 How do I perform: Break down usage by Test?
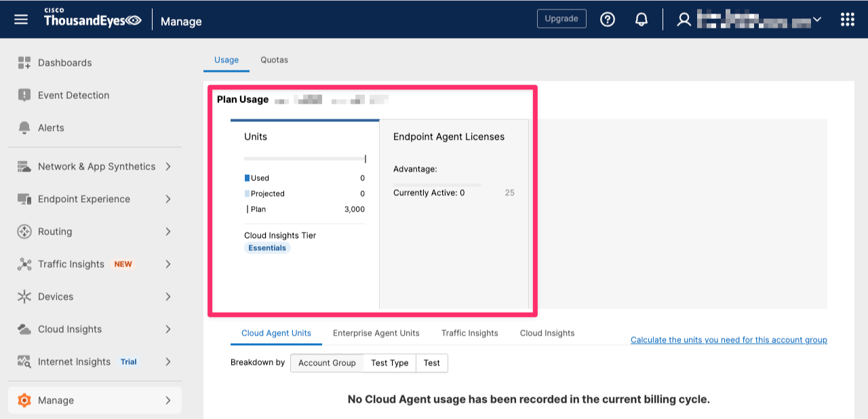432,363
